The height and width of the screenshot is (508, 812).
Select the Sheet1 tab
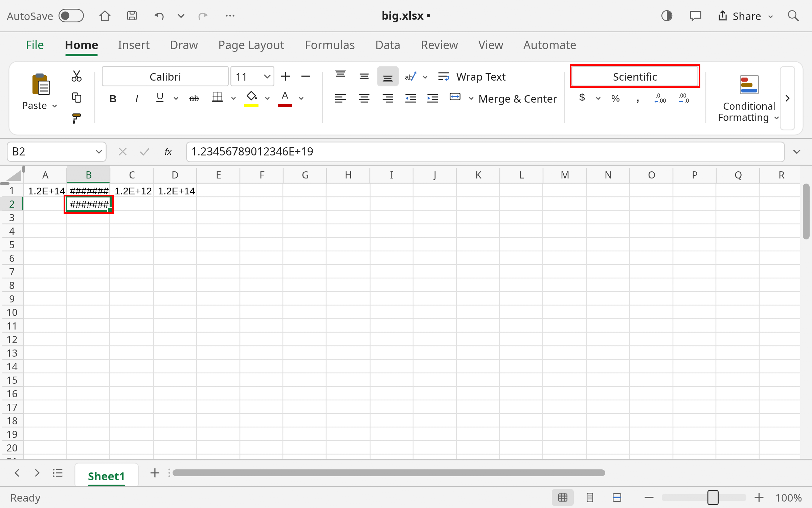pyautogui.click(x=106, y=476)
